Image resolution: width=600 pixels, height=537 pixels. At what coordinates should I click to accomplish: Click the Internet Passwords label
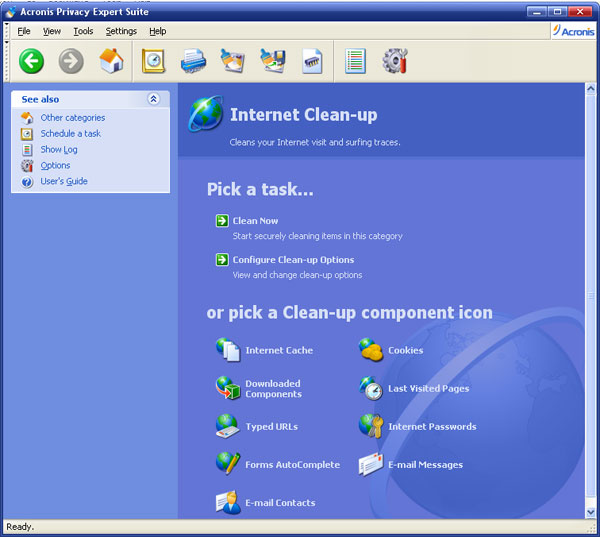(x=432, y=426)
